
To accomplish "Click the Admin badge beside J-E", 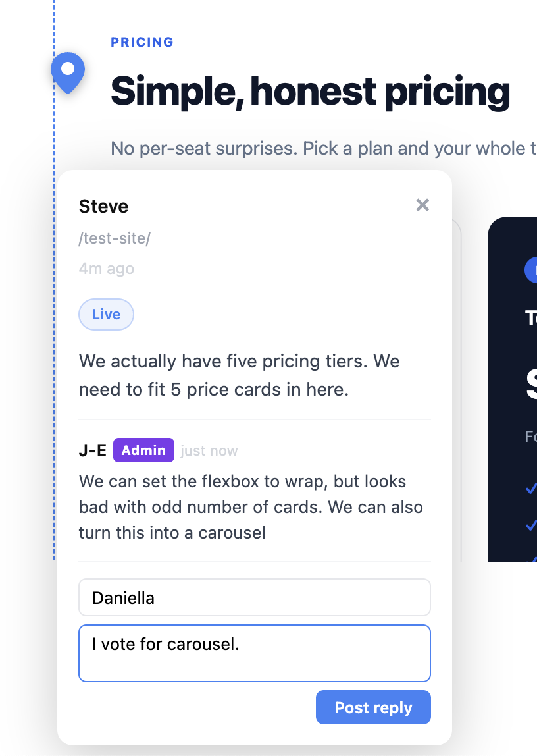I will tap(143, 450).
